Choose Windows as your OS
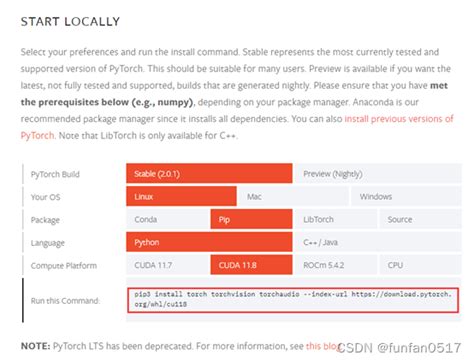The image size is (474, 361). (x=406, y=196)
